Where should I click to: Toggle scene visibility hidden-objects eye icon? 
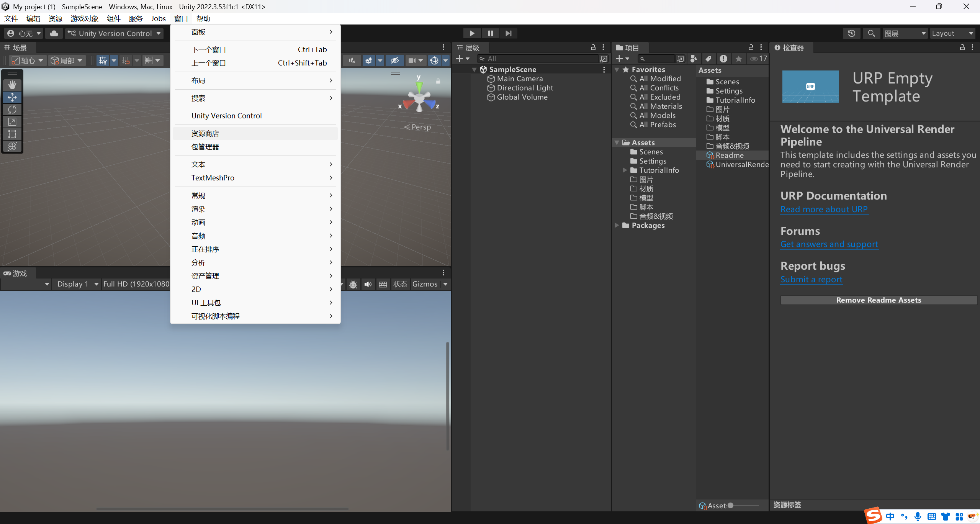(x=395, y=60)
